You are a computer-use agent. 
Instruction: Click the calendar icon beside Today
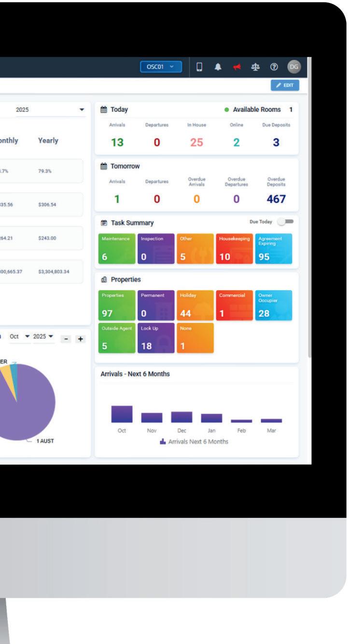[103, 110]
